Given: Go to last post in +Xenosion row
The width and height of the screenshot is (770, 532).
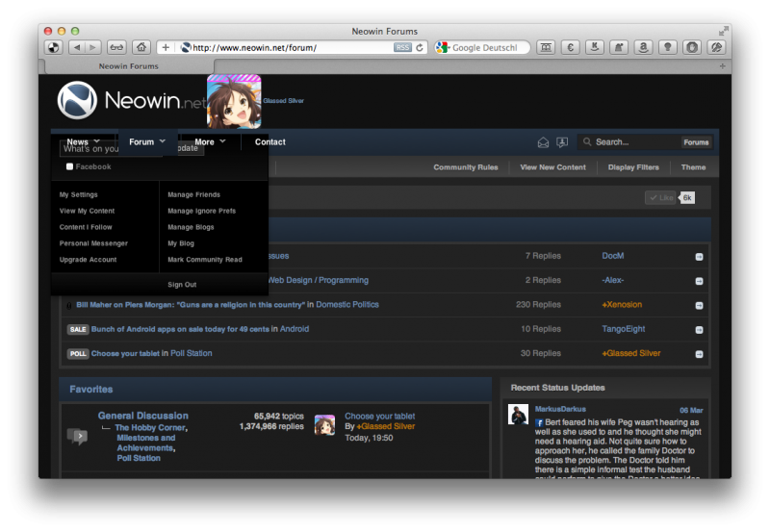Looking at the screenshot, I should (699, 305).
